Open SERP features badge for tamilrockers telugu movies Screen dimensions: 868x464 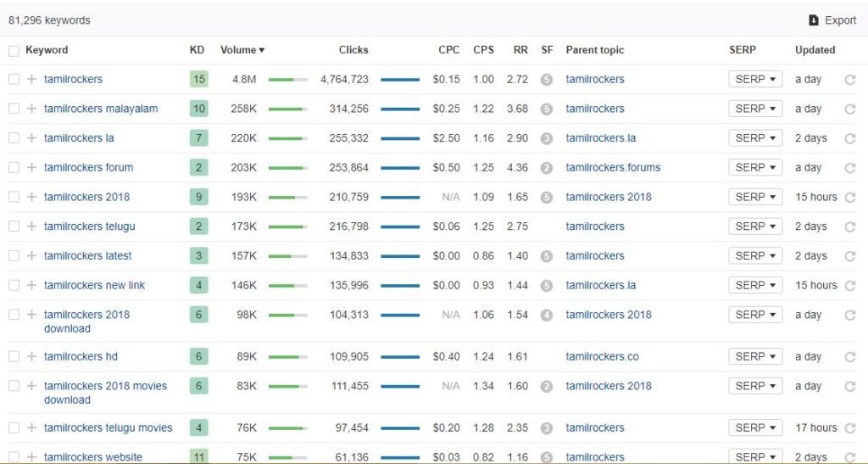[547, 428]
